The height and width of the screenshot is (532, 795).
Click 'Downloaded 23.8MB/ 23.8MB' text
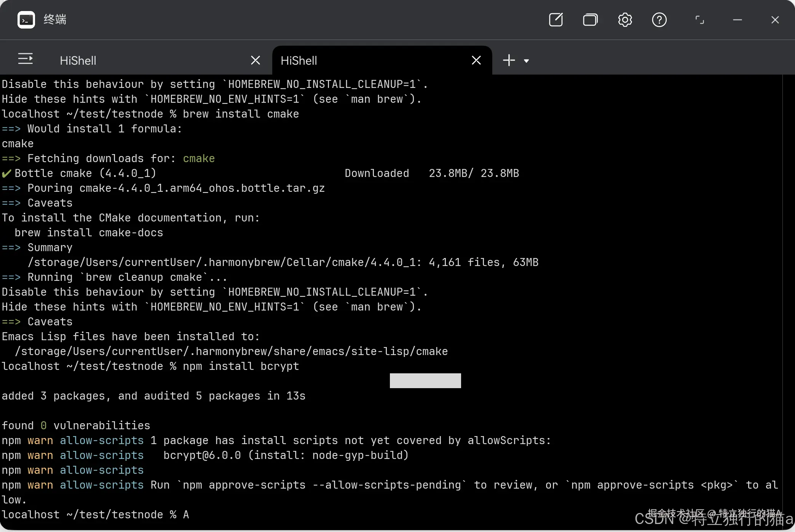coord(432,173)
